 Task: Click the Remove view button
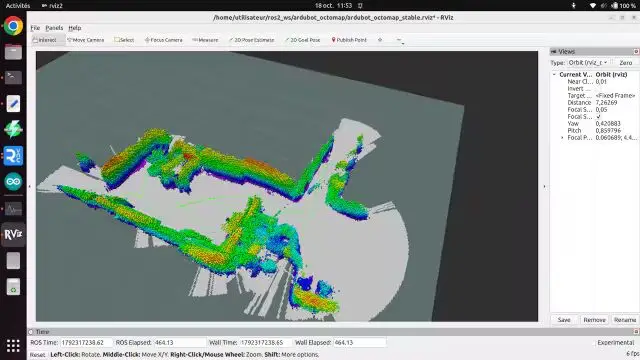594,320
